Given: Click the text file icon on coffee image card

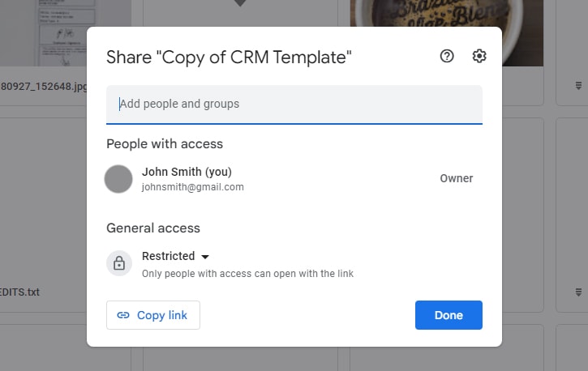Looking at the screenshot, I should pyautogui.click(x=578, y=86).
